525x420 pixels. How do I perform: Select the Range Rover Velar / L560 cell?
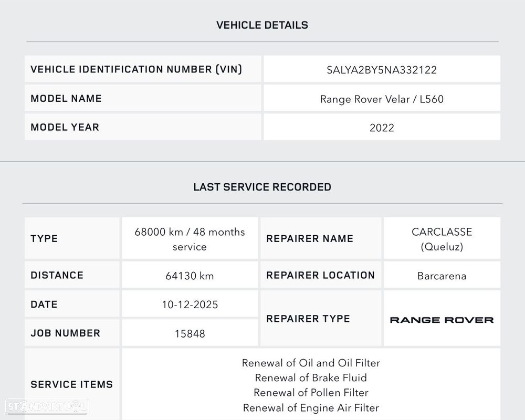(382, 99)
